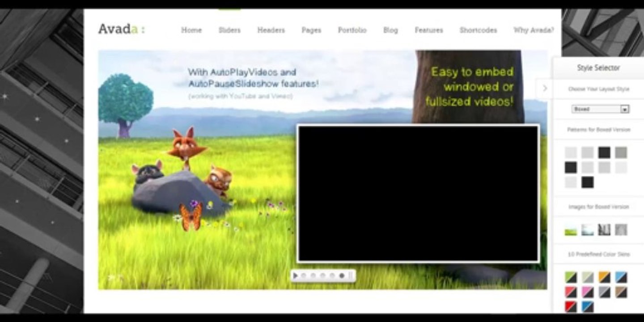Viewport: 644px width, 322px height.
Task: Open the Portfolio menu item
Action: pyautogui.click(x=352, y=30)
